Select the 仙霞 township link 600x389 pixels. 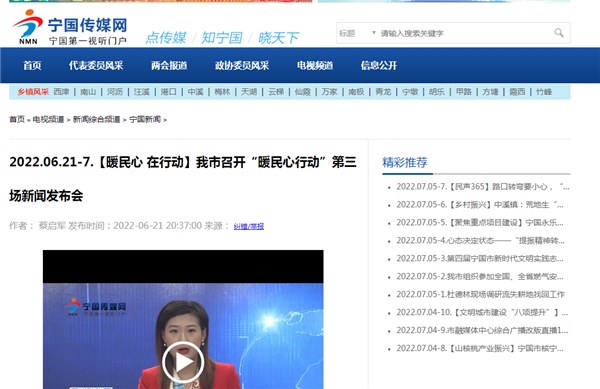tap(303, 92)
